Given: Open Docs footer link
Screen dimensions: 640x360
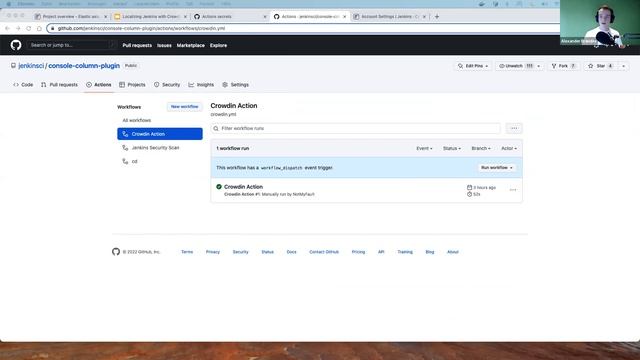Looking at the screenshot, I should (291, 252).
